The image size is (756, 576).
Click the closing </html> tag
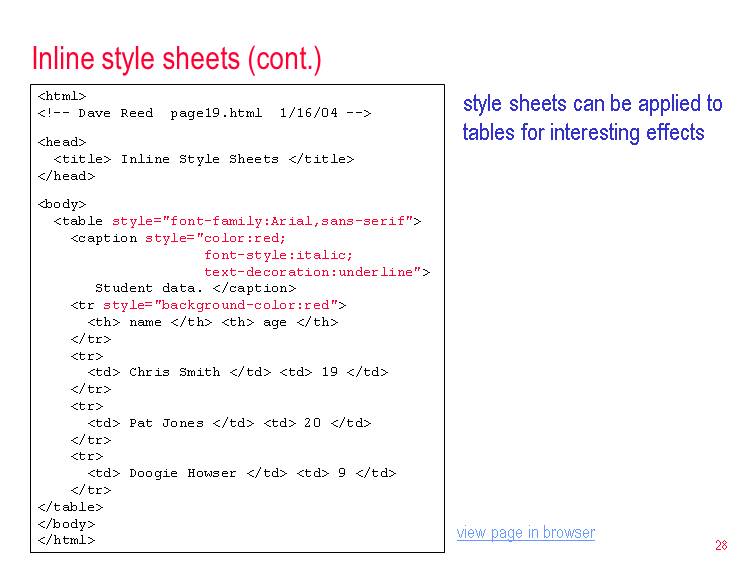tap(66, 540)
